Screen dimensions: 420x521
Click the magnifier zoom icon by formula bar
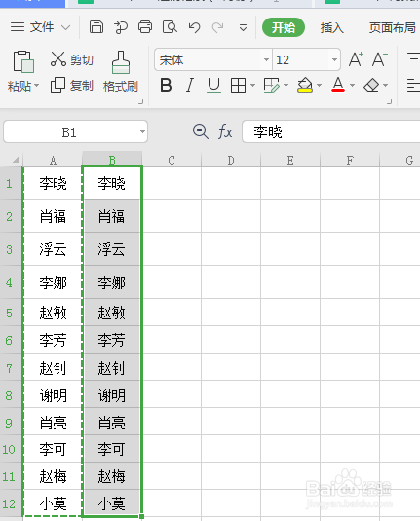[201, 131]
